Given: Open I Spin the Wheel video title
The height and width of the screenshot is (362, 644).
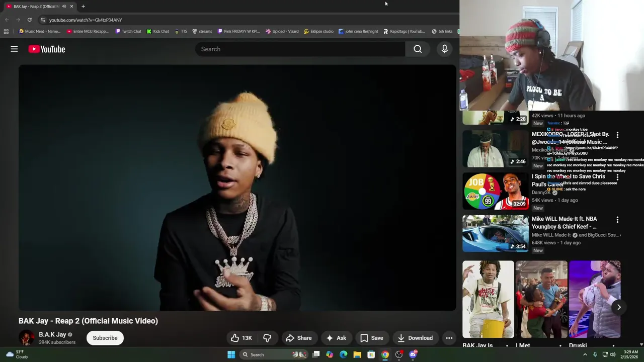Looking at the screenshot, I should (x=569, y=180).
